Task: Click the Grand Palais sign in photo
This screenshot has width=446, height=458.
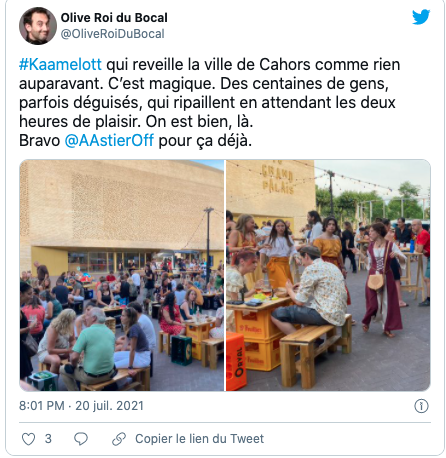Action: (x=277, y=179)
